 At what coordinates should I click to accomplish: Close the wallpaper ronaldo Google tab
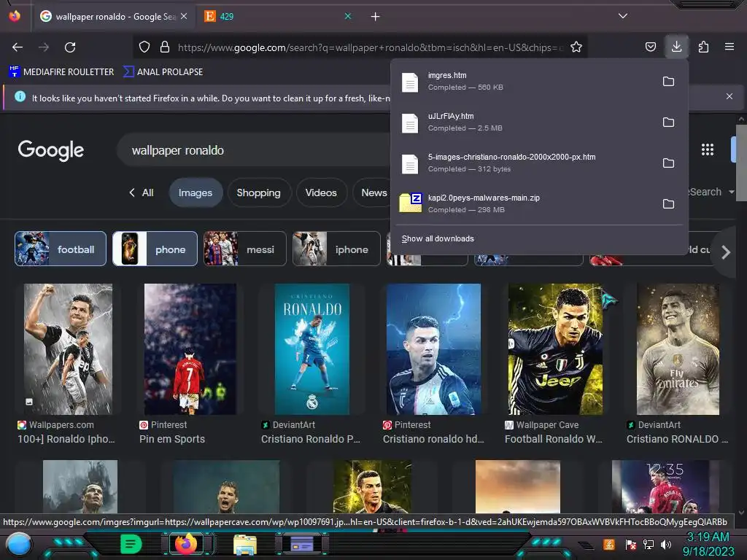tap(184, 16)
